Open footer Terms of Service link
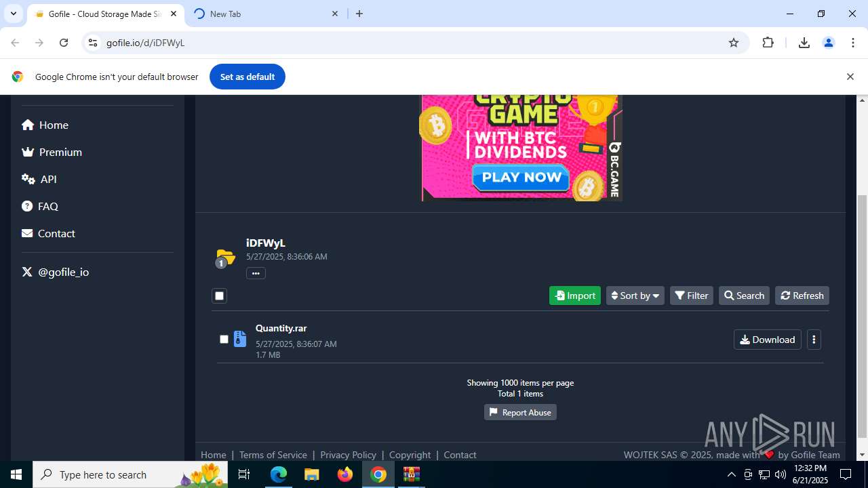The height and width of the screenshot is (488, 868). [273, 455]
